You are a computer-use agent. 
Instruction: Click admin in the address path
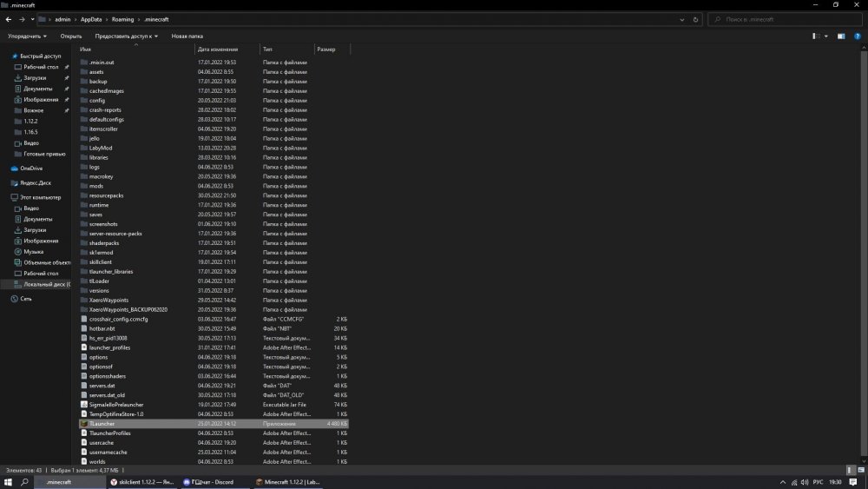click(x=62, y=19)
